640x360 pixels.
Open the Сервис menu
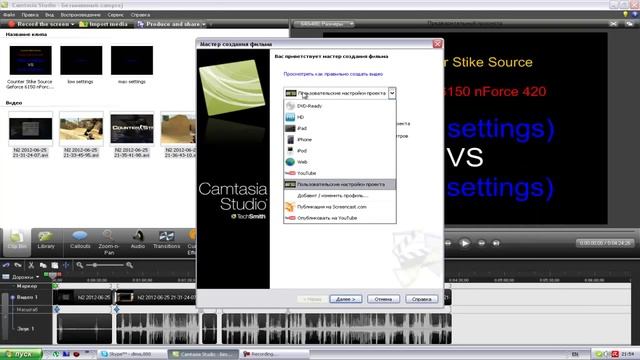point(116,15)
